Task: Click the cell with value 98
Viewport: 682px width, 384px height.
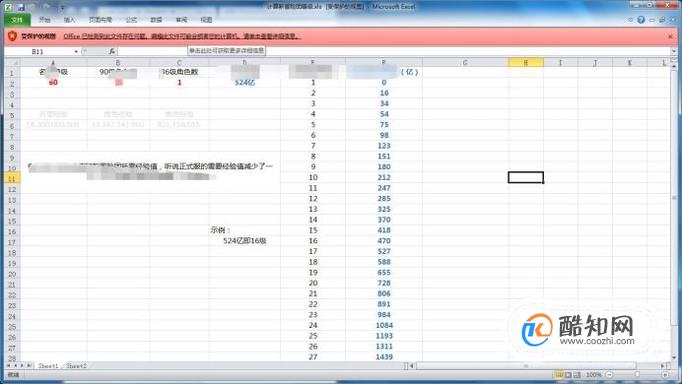Action: coord(384,135)
